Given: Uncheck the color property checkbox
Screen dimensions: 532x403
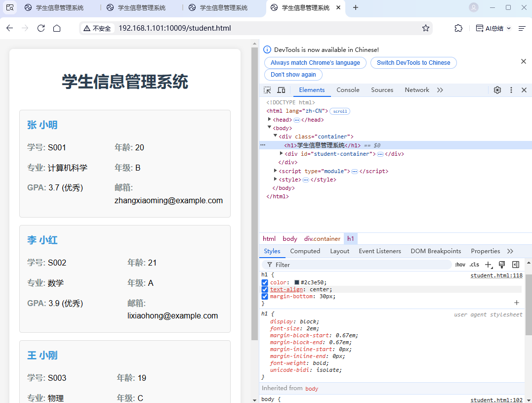Looking at the screenshot, I should [265, 282].
